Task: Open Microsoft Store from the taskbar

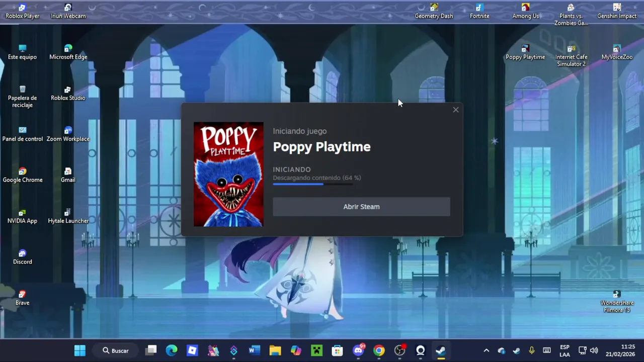Action: (337, 350)
